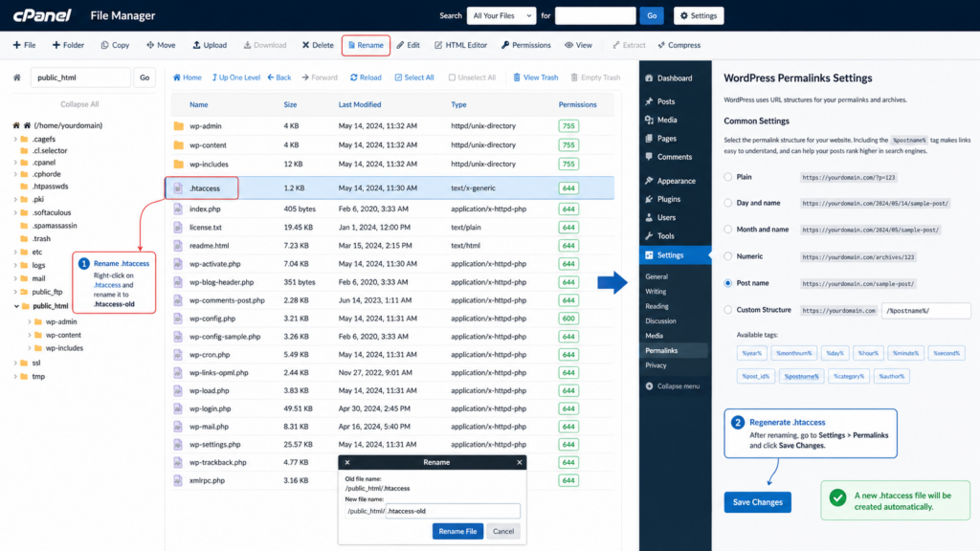The width and height of the screenshot is (980, 551).
Task: Sort by the Last Modified column
Action: pos(360,104)
